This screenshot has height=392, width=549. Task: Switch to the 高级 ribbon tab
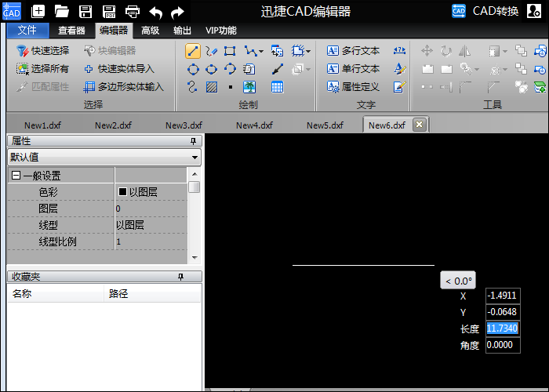(x=151, y=31)
